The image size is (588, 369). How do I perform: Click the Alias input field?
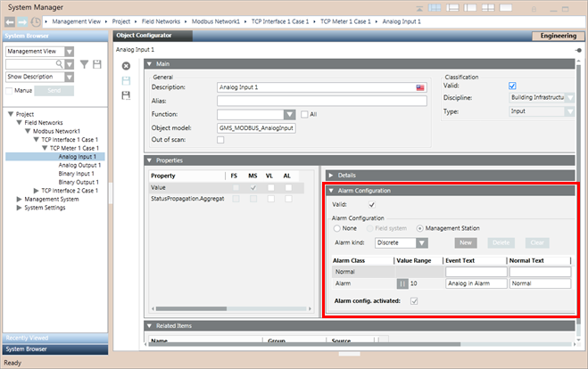321,101
